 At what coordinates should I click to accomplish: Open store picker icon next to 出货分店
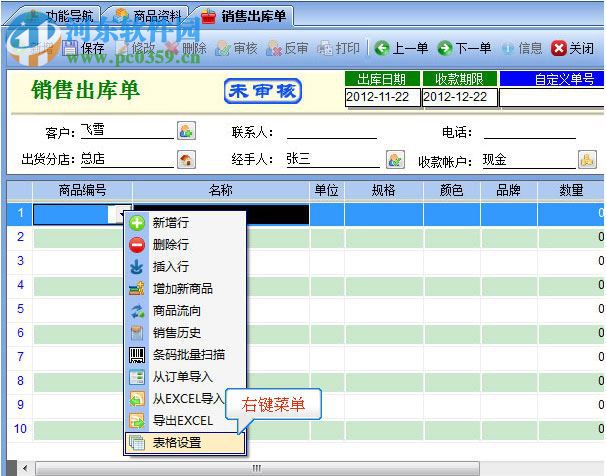(x=186, y=159)
